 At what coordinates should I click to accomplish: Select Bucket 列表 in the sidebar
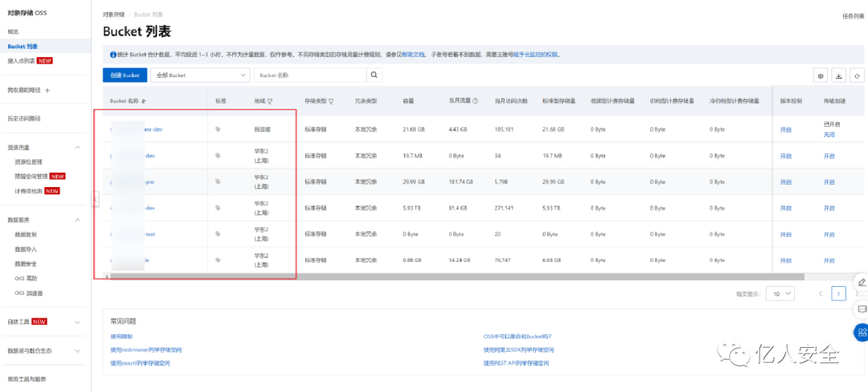23,47
